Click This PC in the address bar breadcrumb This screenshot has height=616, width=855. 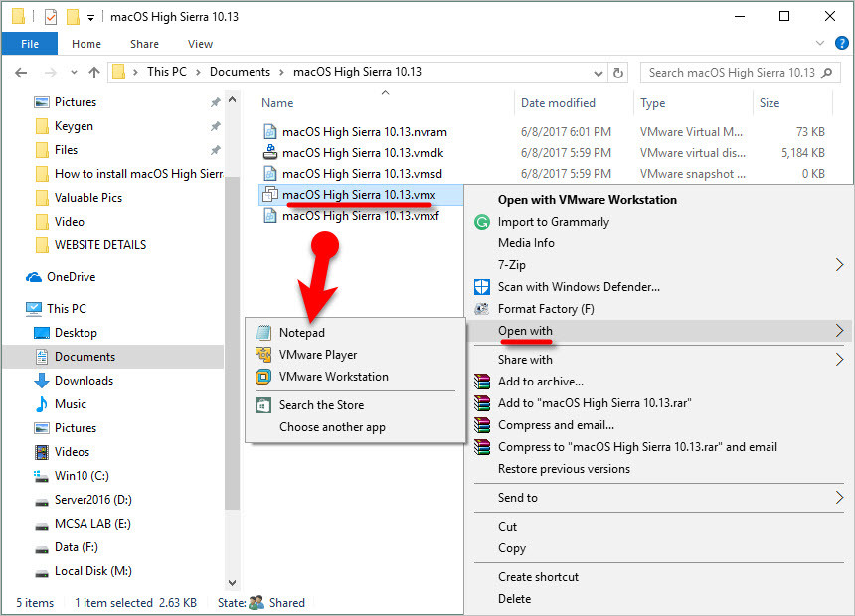167,72
